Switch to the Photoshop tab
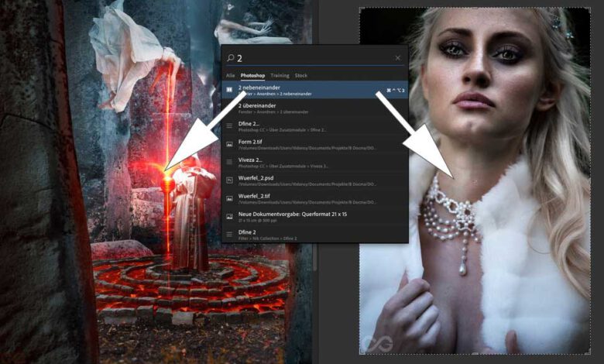 click(x=252, y=75)
